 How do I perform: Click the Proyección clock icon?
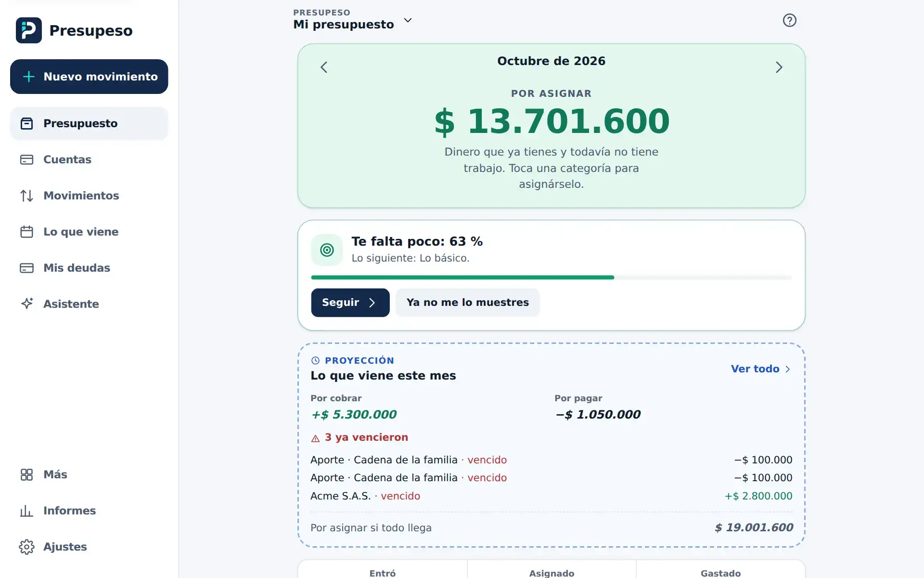[x=316, y=360]
